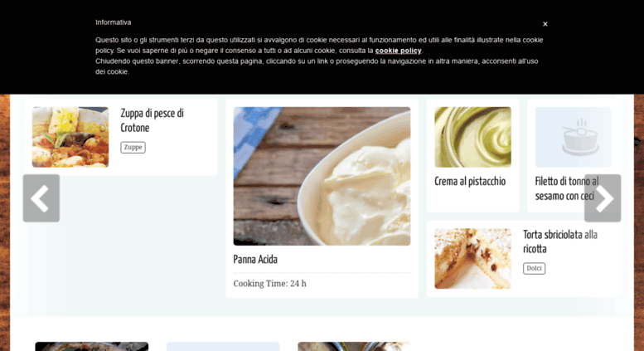Screen dimensions: 644x351
Task: Open first recipe thumbnail in bottom row
Action: tap(92, 347)
